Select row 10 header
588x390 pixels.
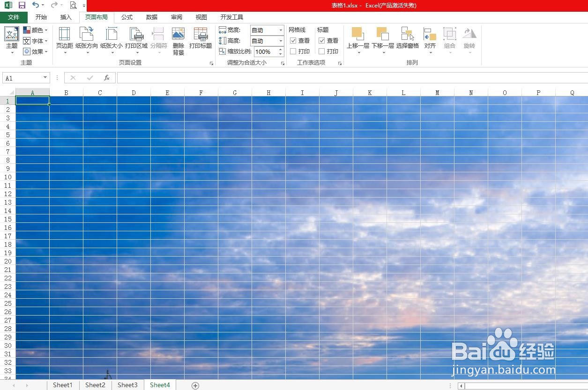pos(8,177)
